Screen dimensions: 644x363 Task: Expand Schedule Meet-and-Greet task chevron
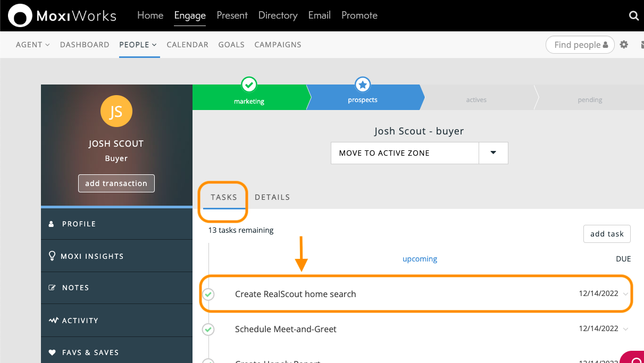click(626, 330)
